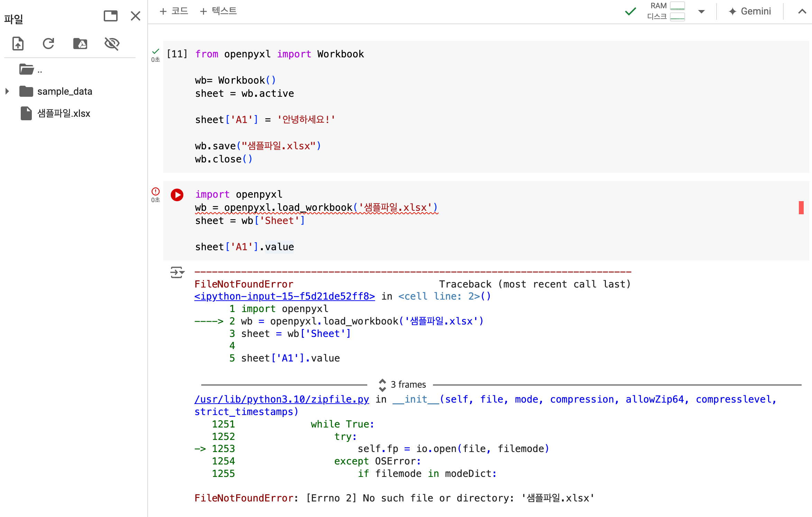
Task: Click the connected green checkmark status icon
Action: pos(630,11)
